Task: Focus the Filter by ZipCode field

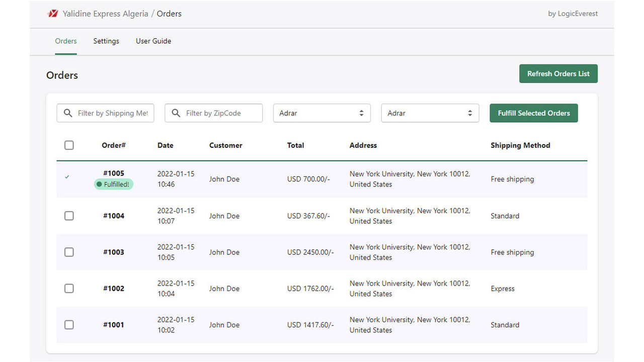Action: [213, 113]
